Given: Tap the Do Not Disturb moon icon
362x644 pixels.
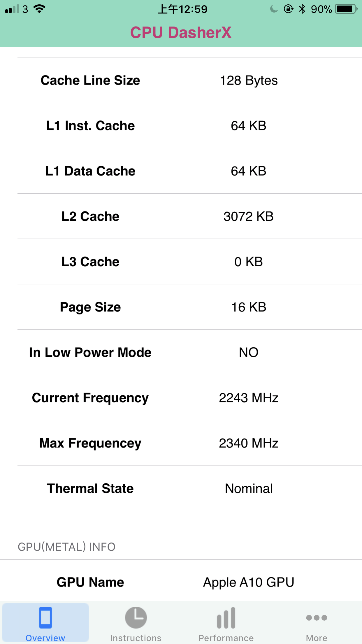Looking at the screenshot, I should 274,9.
